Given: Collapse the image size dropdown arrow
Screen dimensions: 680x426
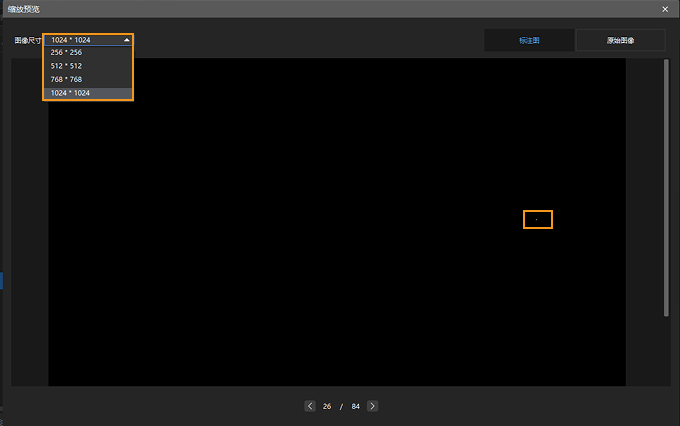Looking at the screenshot, I should pos(127,40).
